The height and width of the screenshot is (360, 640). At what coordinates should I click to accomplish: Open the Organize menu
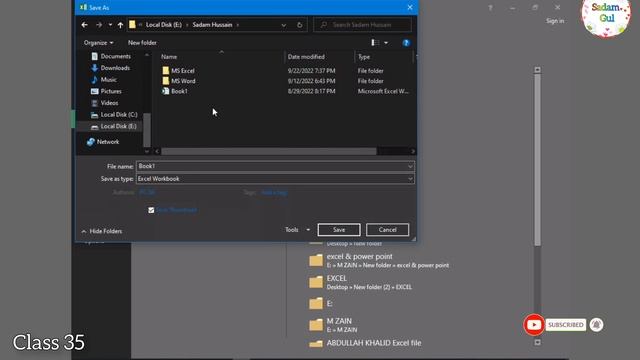pyautogui.click(x=98, y=42)
